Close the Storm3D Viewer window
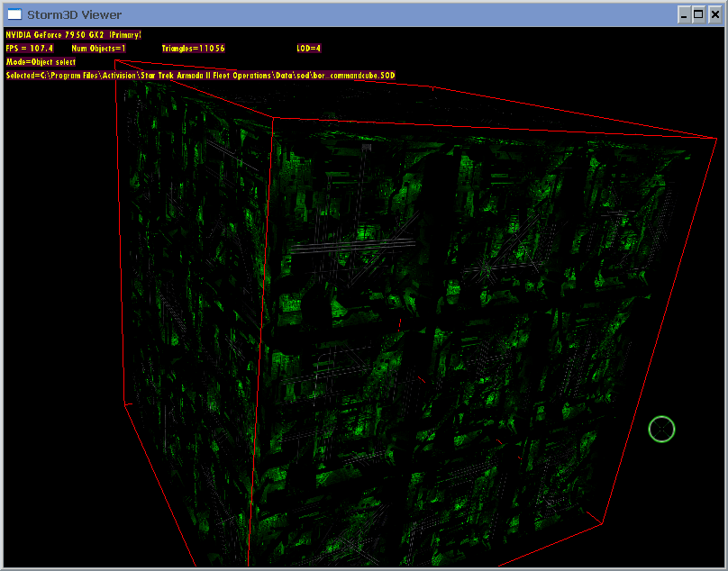The image size is (728, 571). click(715, 14)
